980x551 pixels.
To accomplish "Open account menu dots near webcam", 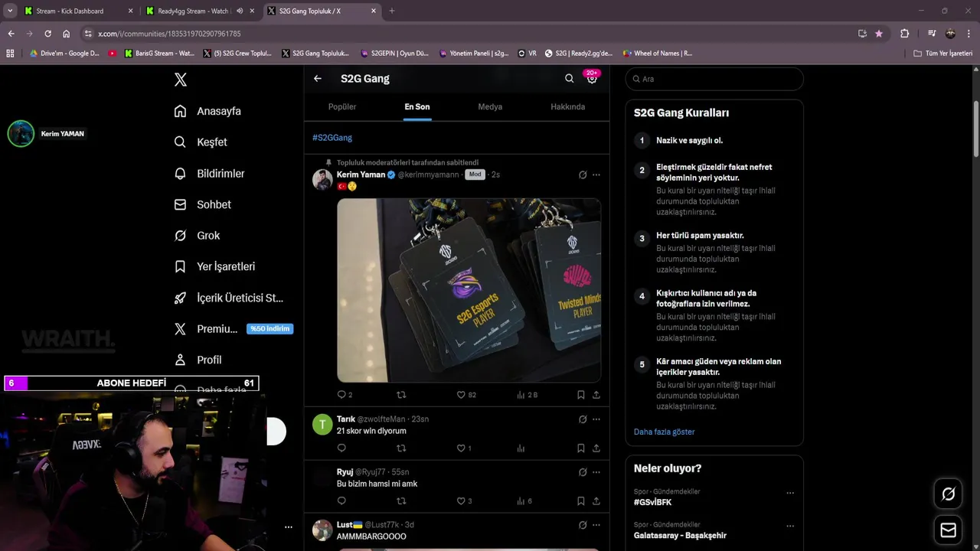I will [289, 527].
